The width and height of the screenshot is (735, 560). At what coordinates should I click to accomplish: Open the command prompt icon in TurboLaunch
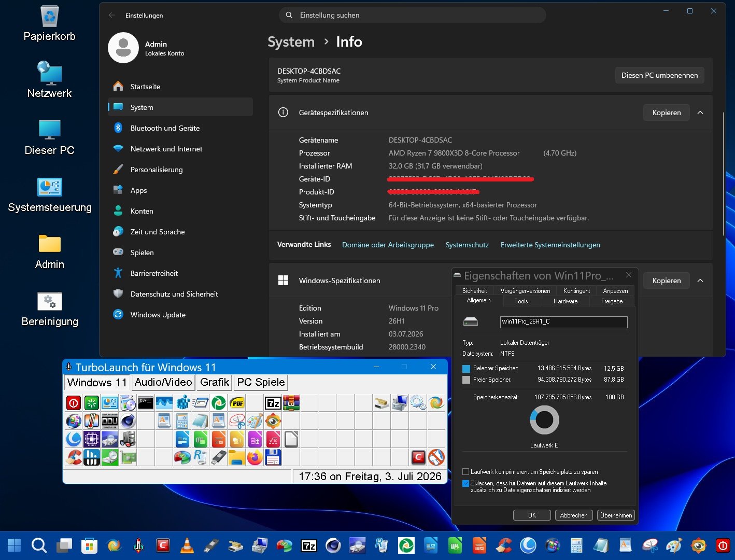(x=146, y=403)
